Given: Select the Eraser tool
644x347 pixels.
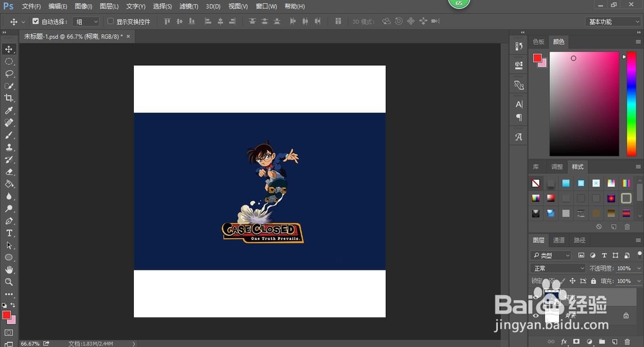Looking at the screenshot, I should point(8,172).
